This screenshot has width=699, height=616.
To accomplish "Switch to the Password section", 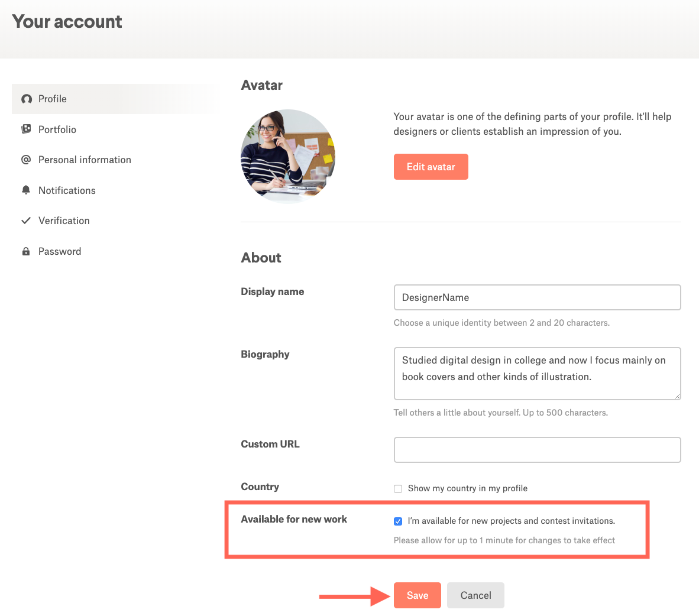I will 60,251.
